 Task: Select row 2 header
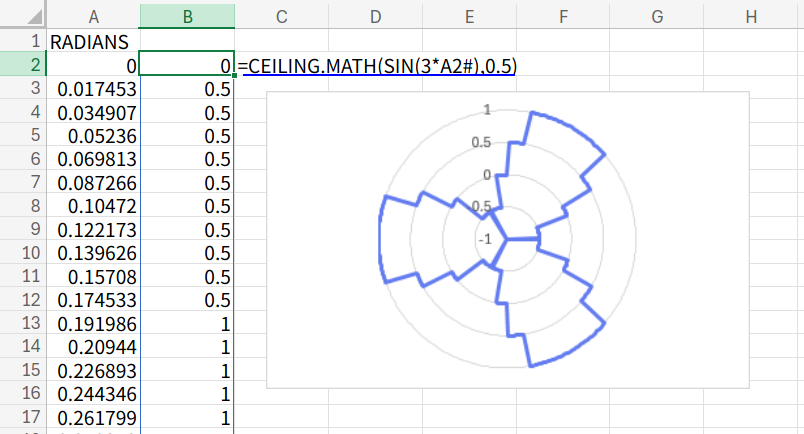[22, 65]
